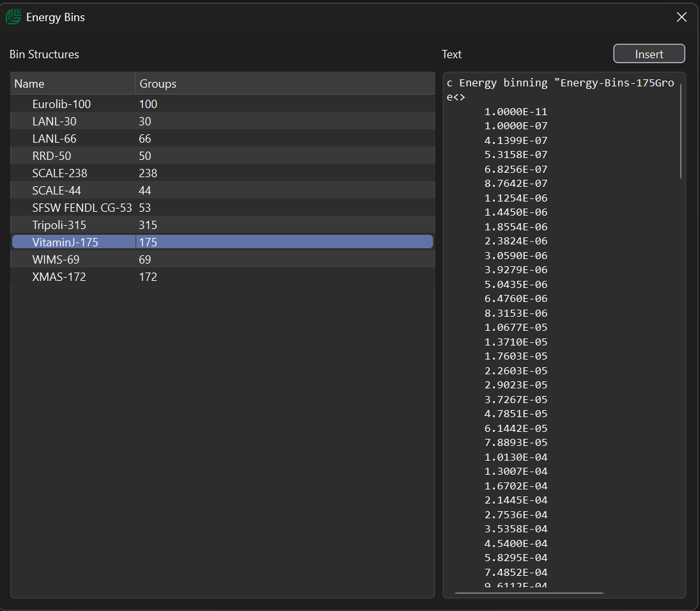This screenshot has height=611, width=700.
Task: Click the groups value 69
Action: tap(145, 260)
